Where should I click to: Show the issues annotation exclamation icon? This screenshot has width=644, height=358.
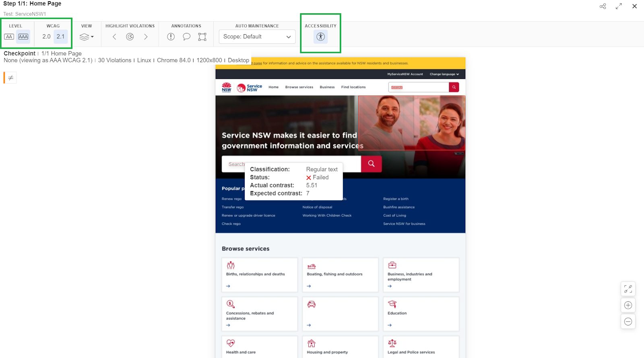pos(171,37)
